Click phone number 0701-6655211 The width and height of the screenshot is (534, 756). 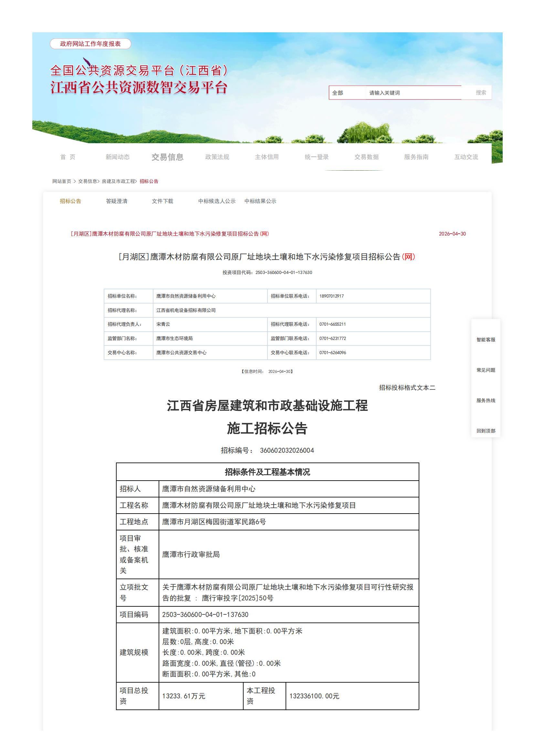(332, 324)
